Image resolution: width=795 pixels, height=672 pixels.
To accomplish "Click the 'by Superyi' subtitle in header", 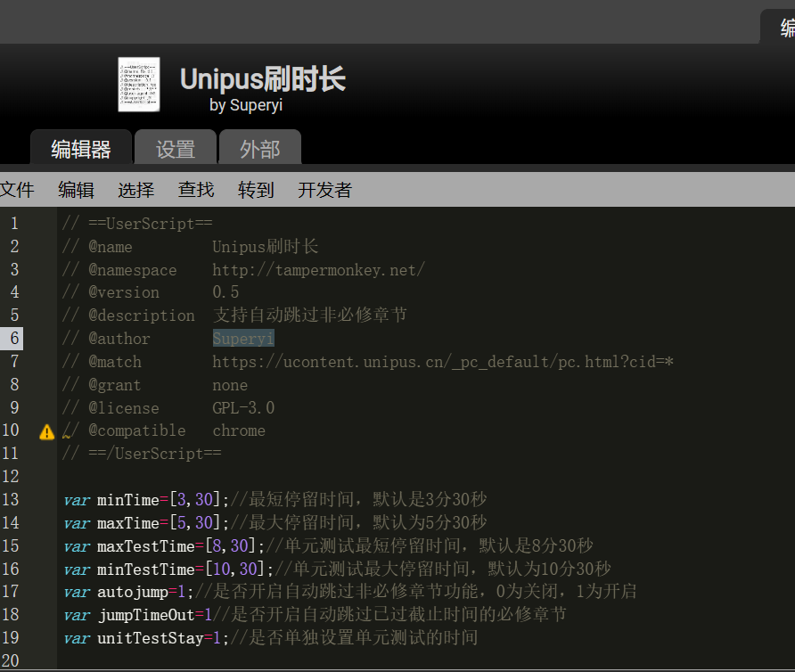I will [x=246, y=105].
